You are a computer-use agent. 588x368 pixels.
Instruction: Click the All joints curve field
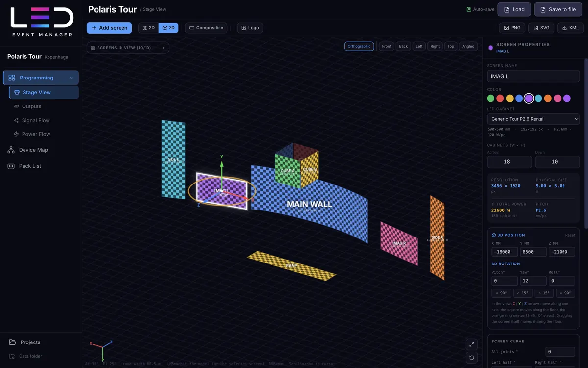[x=560, y=352]
